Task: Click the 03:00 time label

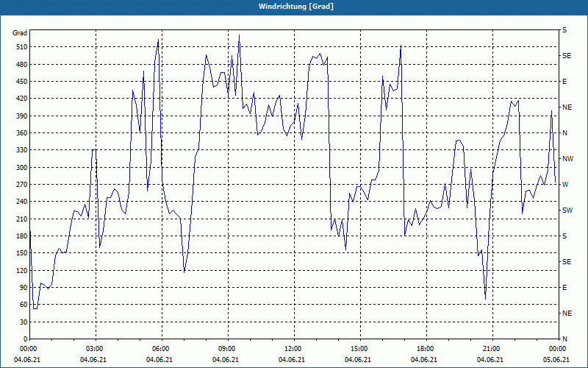Action: point(95,348)
